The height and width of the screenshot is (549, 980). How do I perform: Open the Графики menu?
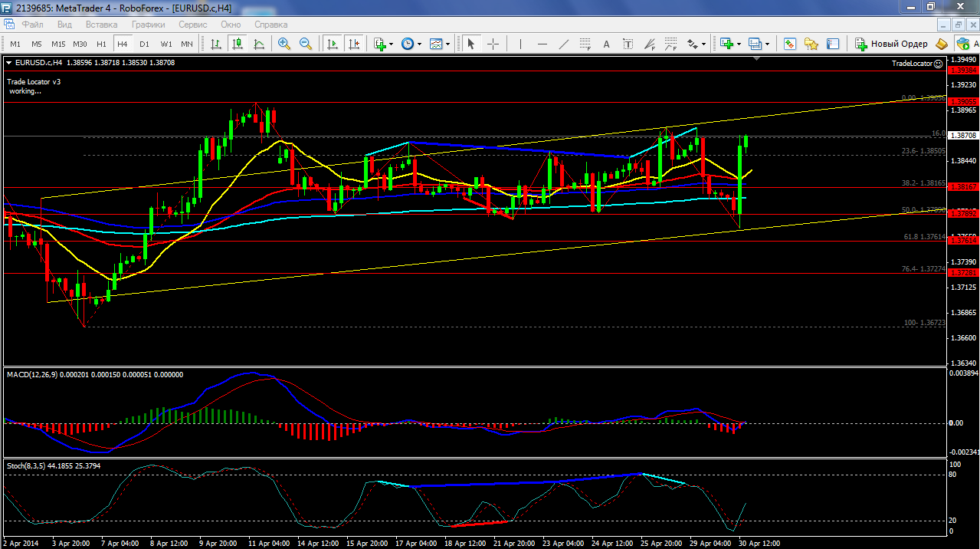click(148, 24)
